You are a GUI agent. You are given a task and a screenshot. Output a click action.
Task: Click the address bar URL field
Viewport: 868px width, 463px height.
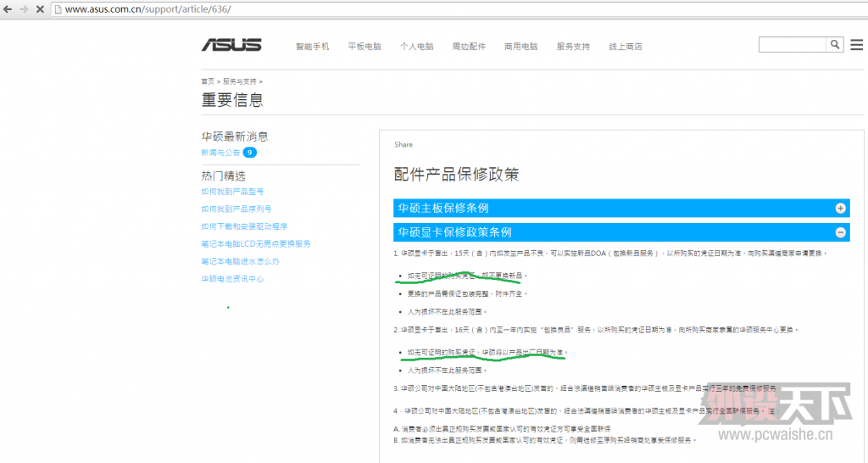[459, 9]
